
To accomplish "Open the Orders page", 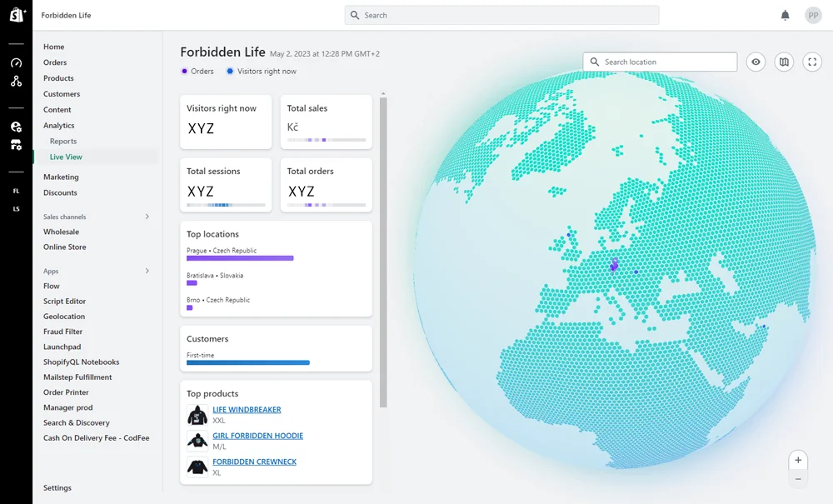I will click(55, 62).
